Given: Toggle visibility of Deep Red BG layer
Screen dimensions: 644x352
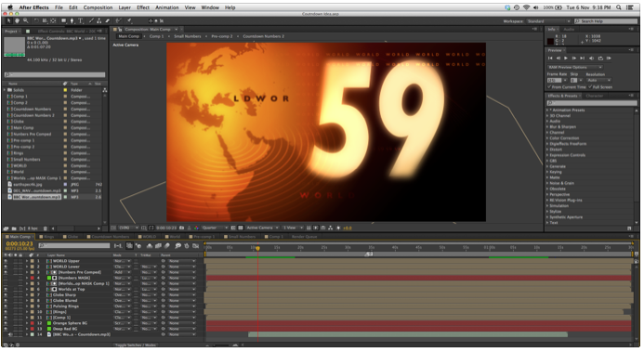Looking at the screenshot, I should click(x=6, y=329).
